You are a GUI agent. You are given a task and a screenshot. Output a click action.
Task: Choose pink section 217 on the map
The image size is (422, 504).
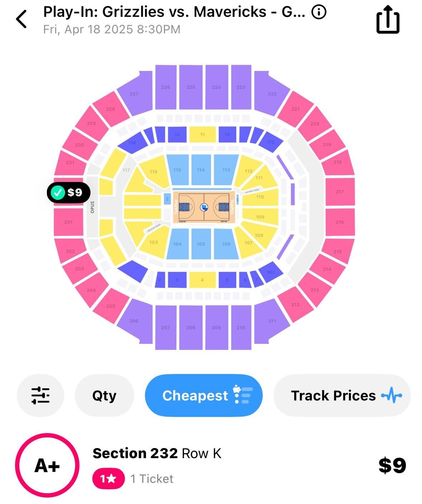point(340,192)
